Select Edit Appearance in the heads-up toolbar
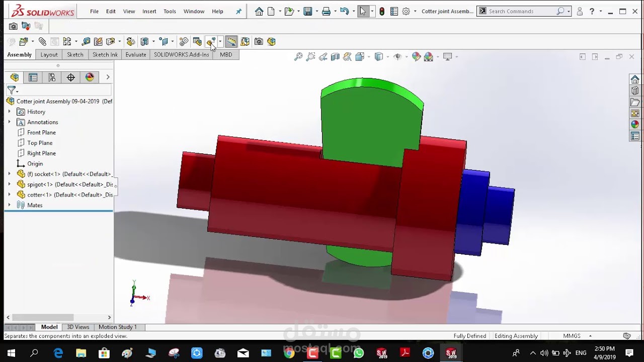The image size is (644, 362). [x=417, y=57]
